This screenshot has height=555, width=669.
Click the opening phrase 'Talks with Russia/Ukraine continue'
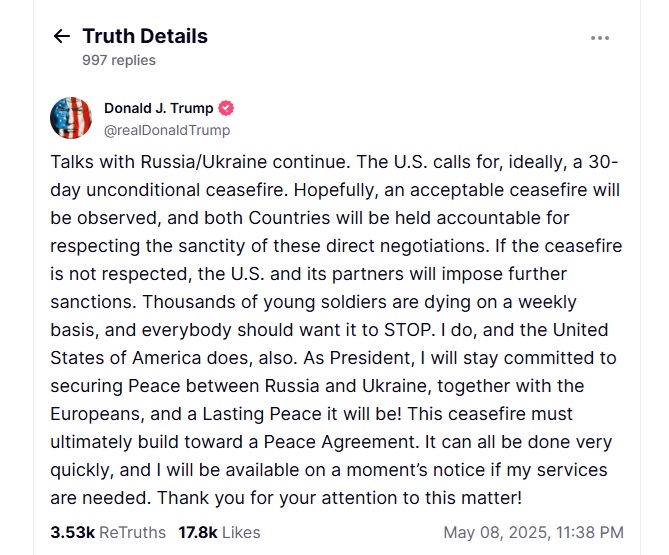click(x=190, y=163)
